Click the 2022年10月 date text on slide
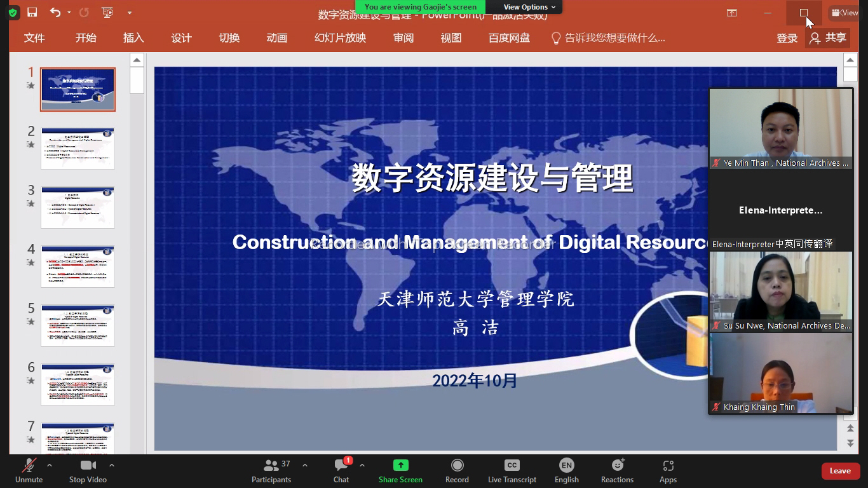 [x=475, y=381]
